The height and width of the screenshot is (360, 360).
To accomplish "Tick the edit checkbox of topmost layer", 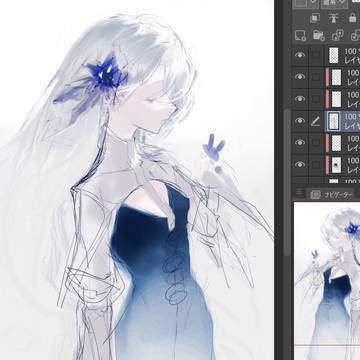I will coord(316,55).
